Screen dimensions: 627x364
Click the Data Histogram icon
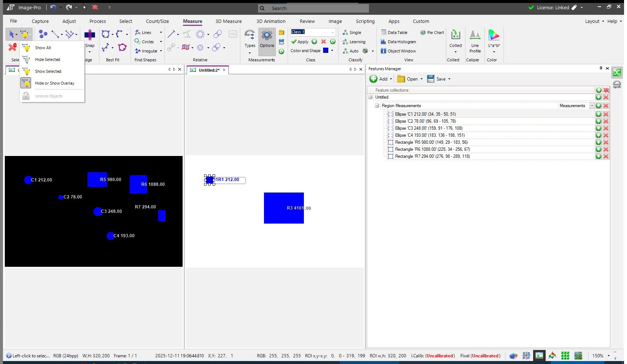384,42
